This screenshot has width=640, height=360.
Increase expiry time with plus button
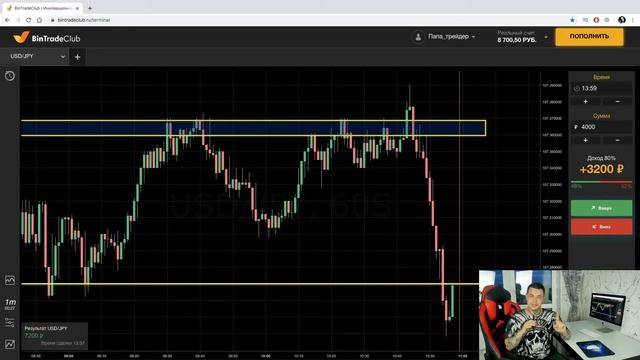click(x=585, y=102)
